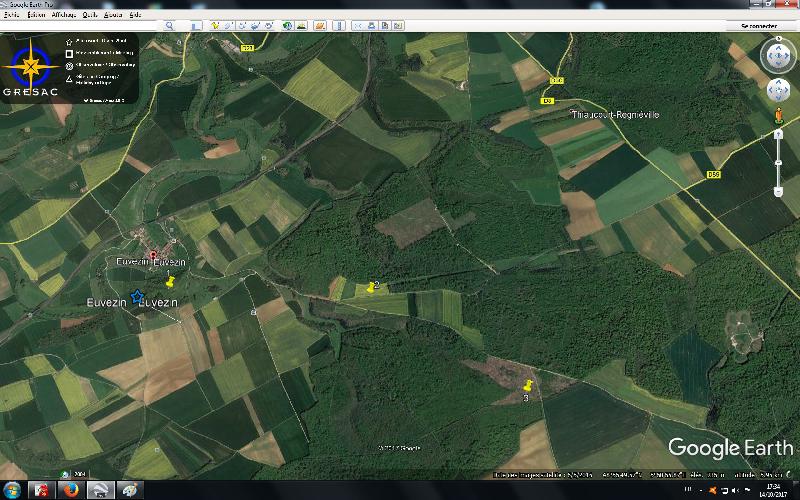This screenshot has width=800, height=500.
Task: Open Firefox from the taskbar
Action: click(71, 490)
